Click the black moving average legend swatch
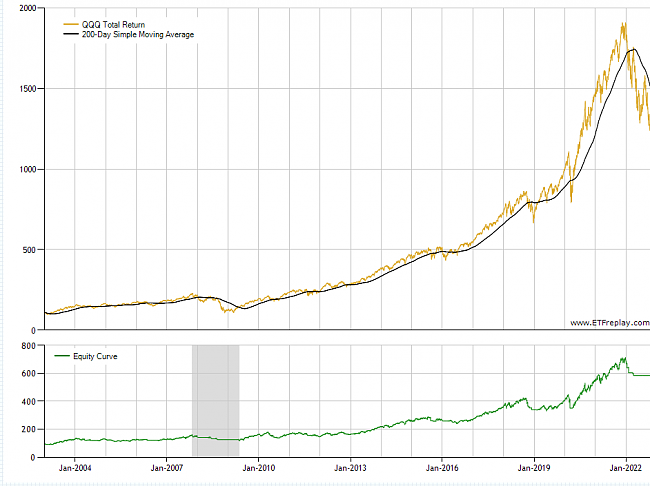Screen dimensions: 650x486 (71, 34)
